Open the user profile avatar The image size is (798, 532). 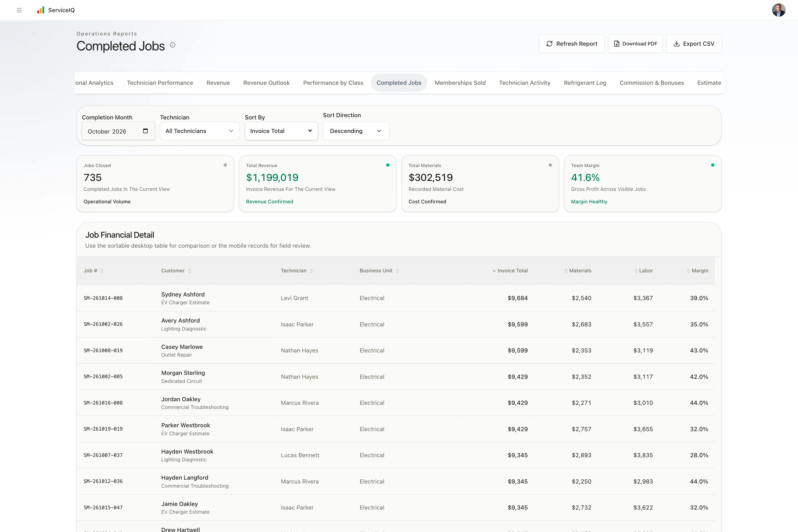tap(779, 10)
